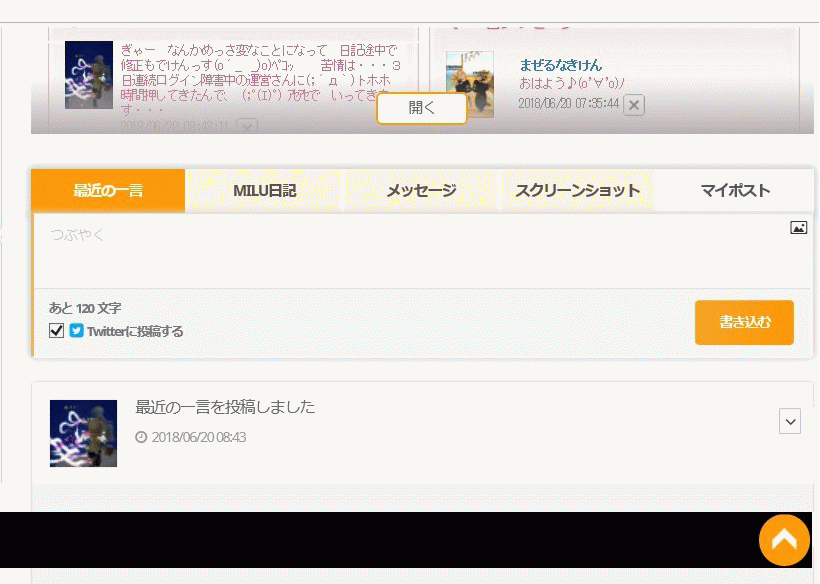Click the Twitter bird icon
820x584 pixels.
click(77, 331)
